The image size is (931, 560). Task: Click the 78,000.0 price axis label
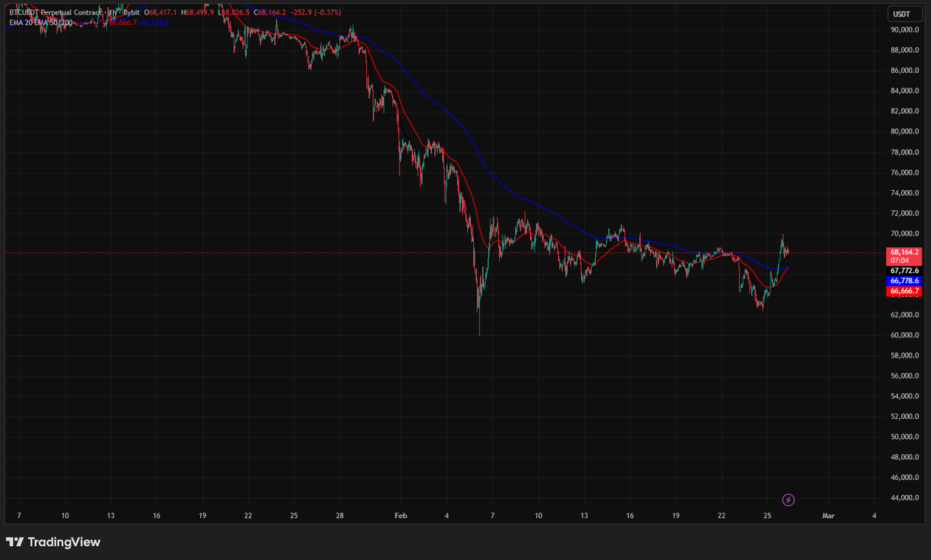(x=905, y=152)
